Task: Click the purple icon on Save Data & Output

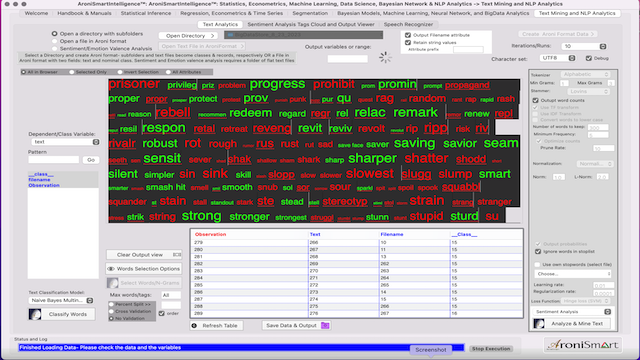Action: [325, 325]
